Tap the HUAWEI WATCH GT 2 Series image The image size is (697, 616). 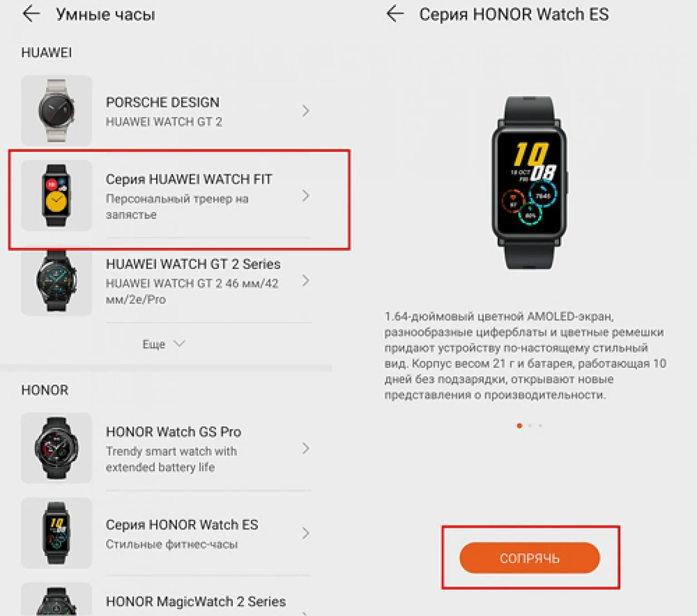click(56, 281)
